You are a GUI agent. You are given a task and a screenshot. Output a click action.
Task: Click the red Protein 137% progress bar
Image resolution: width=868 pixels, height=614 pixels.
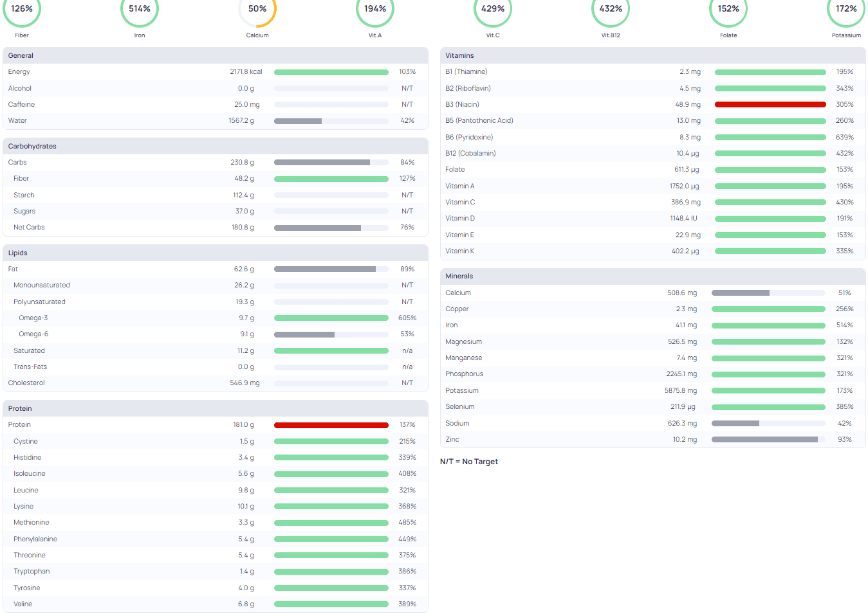pyautogui.click(x=331, y=425)
